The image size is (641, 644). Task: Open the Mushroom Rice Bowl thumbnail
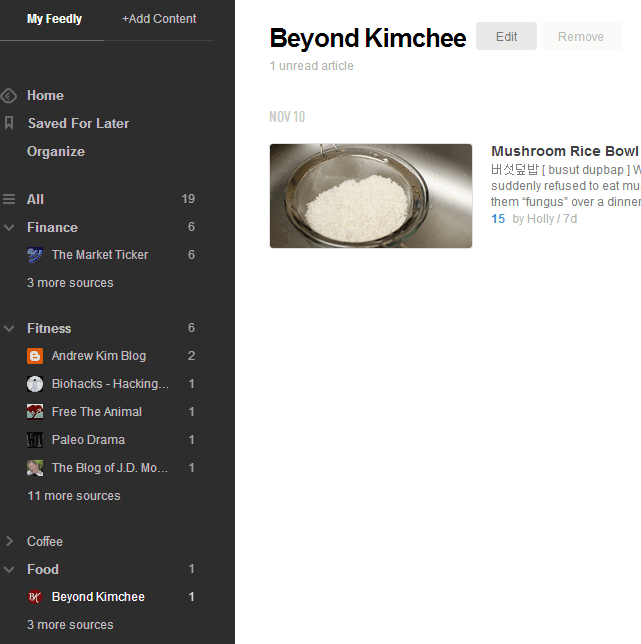click(x=370, y=196)
